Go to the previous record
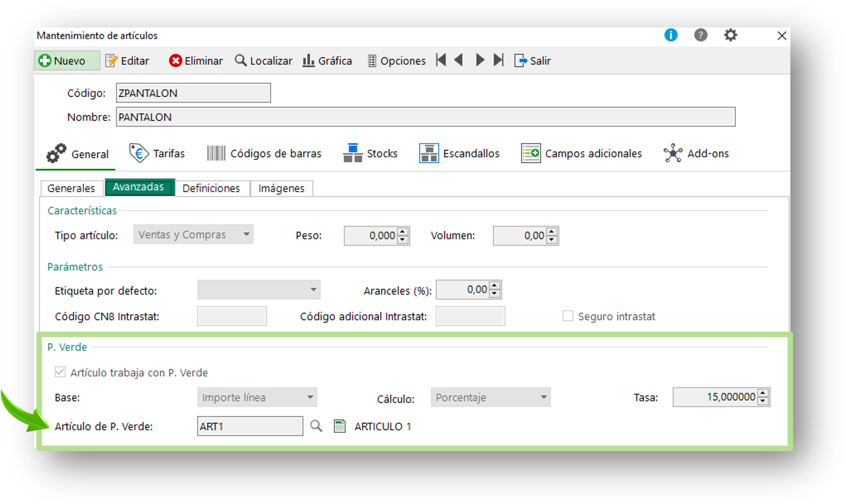The height and width of the screenshot is (504, 846). coord(459,60)
